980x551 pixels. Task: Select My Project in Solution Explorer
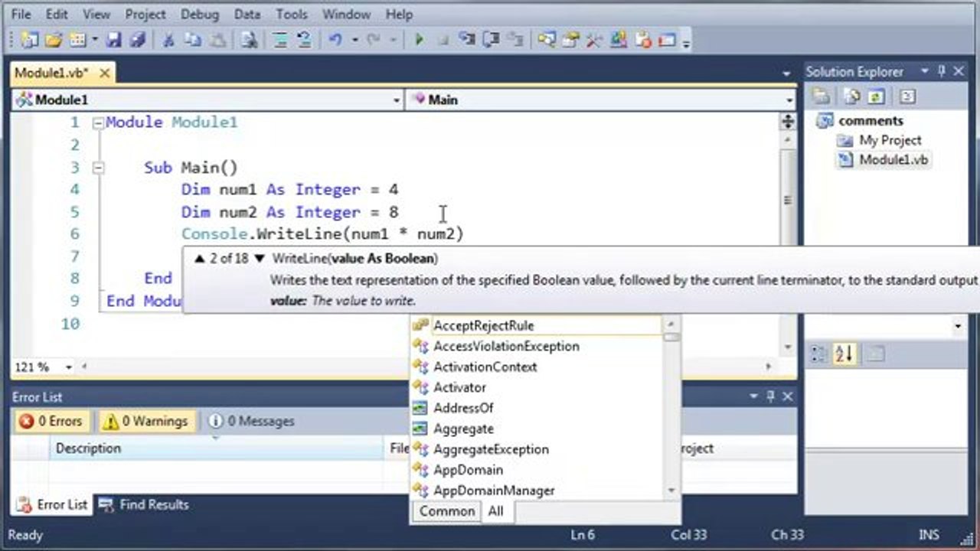pos(890,140)
